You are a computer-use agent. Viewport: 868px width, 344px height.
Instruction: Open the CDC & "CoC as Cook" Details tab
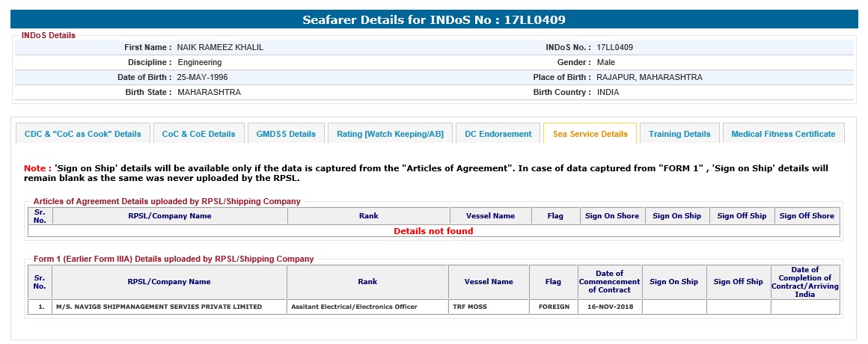click(x=82, y=134)
